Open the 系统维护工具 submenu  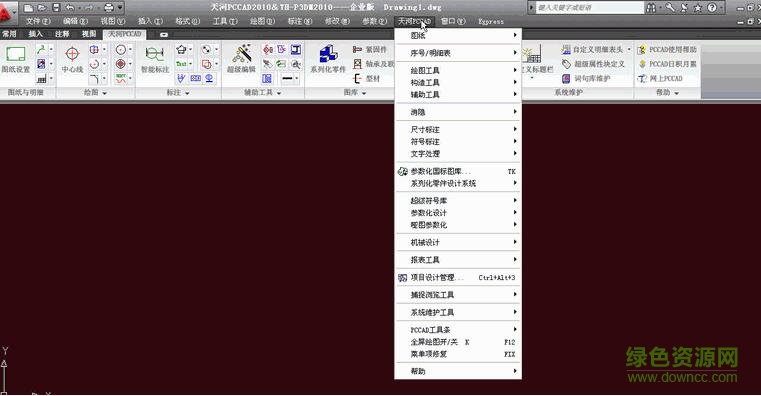point(458,313)
